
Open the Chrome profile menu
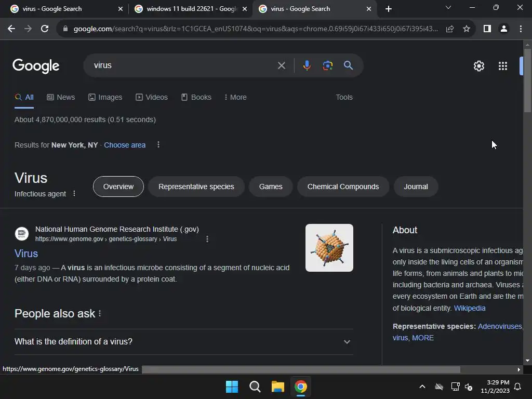[504, 29]
